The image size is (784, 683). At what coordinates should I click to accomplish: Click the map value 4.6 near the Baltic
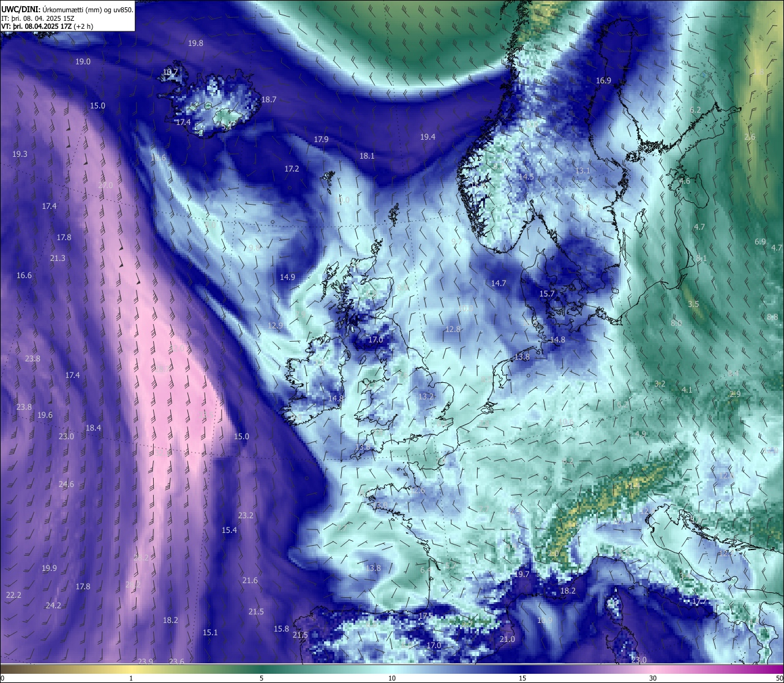[x=685, y=181]
